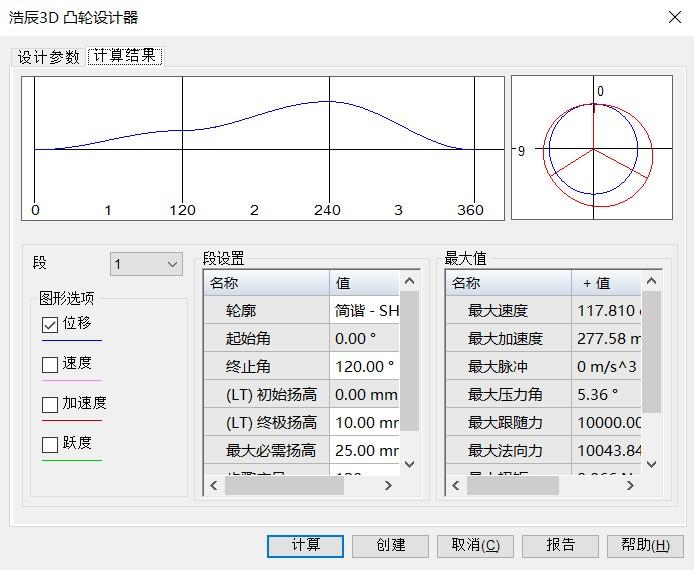Click the cam profile polar preview
This screenshot has width=694, height=570.
point(592,147)
